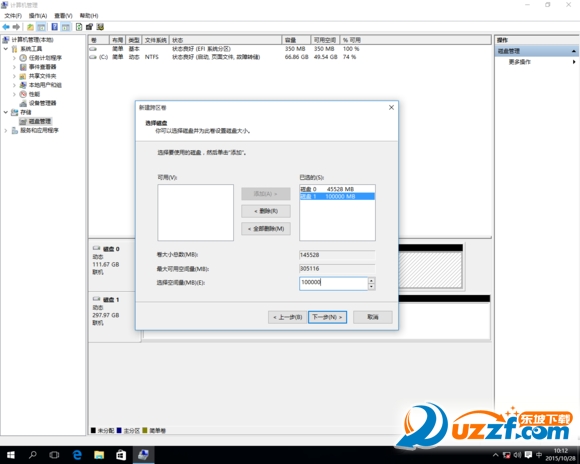Toggle the Show/Hide Action Pane icon

point(65,27)
